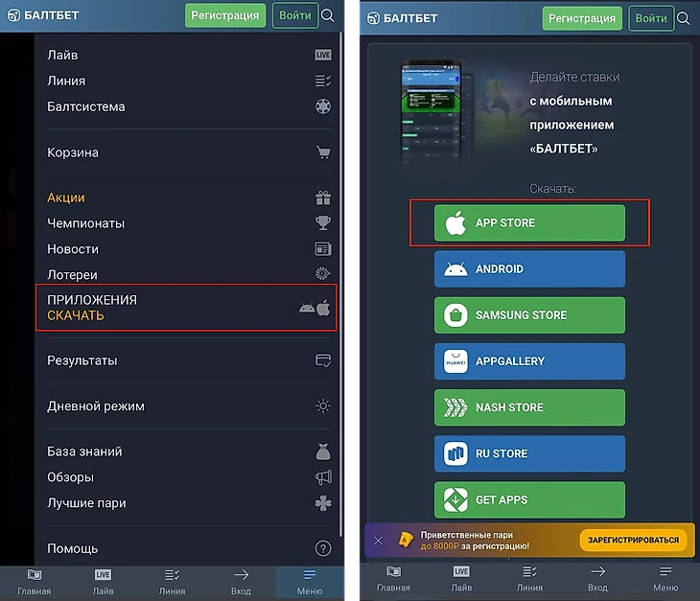The width and height of the screenshot is (700, 601).
Task: Click the Apple logo icon in Приложения row
Action: click(x=324, y=308)
